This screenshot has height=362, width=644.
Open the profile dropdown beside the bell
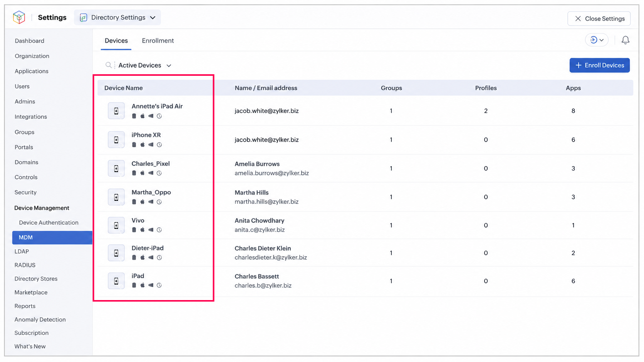pyautogui.click(x=597, y=40)
